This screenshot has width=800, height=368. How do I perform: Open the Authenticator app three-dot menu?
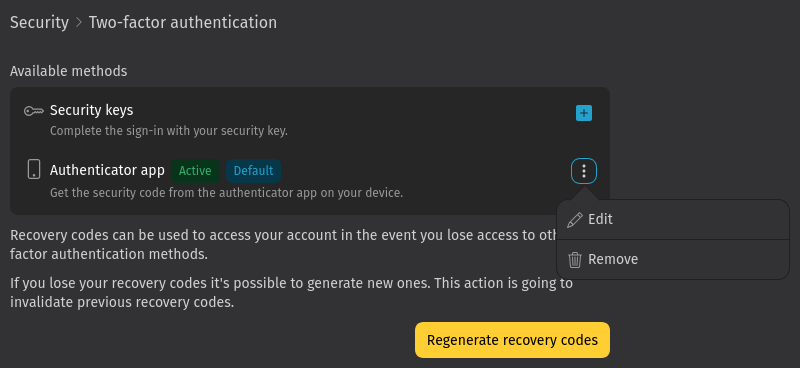click(584, 171)
